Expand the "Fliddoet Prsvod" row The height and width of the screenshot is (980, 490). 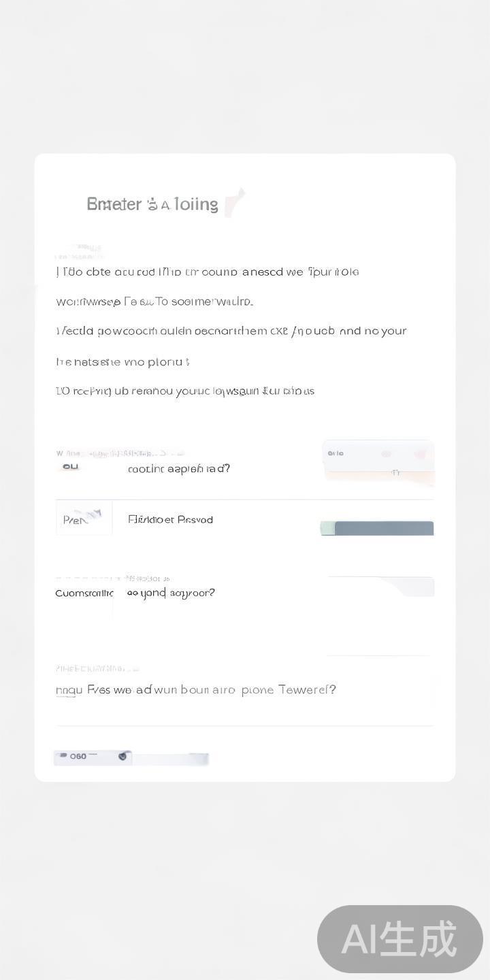[170, 520]
